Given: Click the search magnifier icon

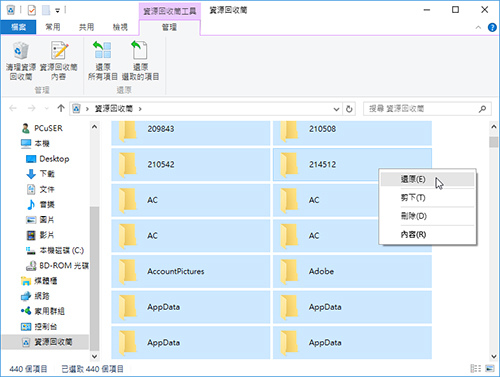Looking at the screenshot, I should tap(482, 109).
